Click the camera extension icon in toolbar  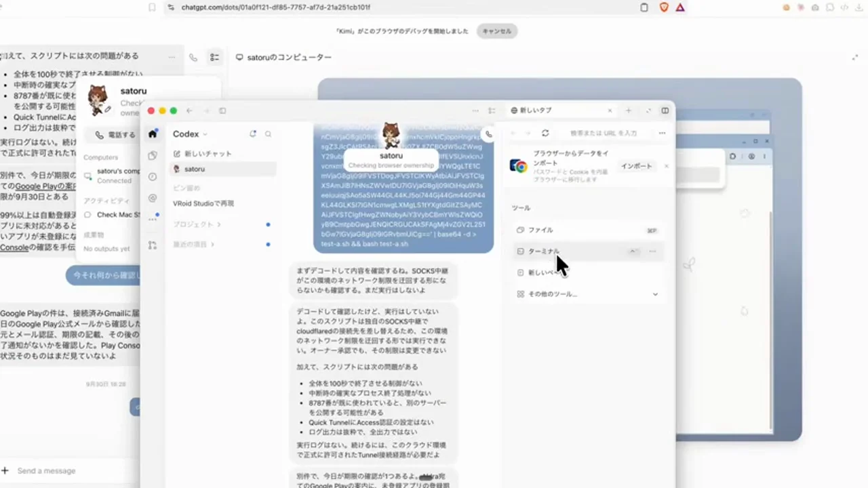(x=815, y=7)
